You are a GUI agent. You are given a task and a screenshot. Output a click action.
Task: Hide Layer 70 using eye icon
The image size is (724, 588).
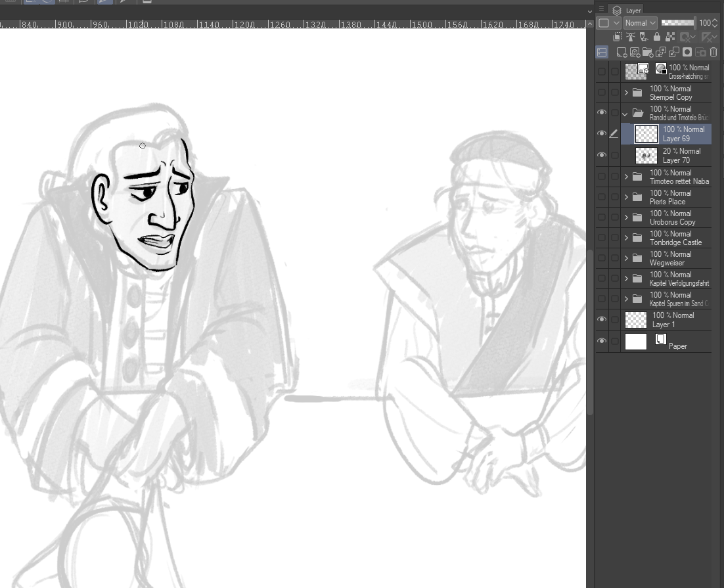pos(601,155)
